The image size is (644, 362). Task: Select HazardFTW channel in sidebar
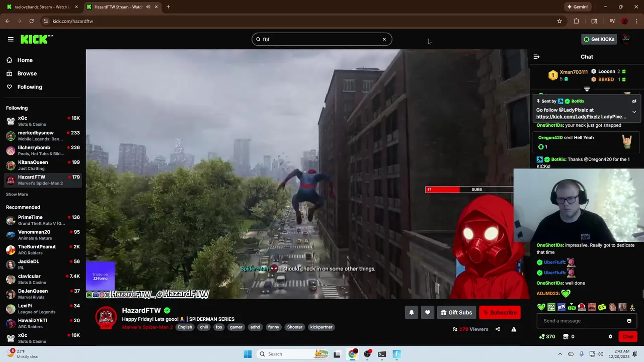[x=43, y=180]
